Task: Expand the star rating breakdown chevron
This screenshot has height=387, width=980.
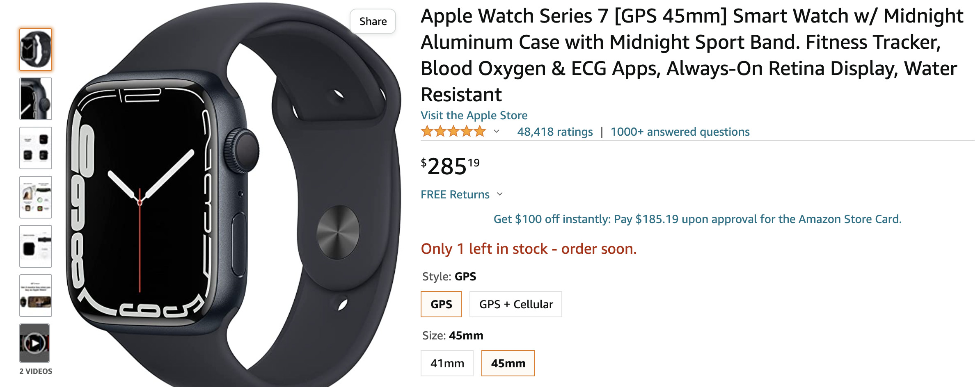Action: point(497,132)
